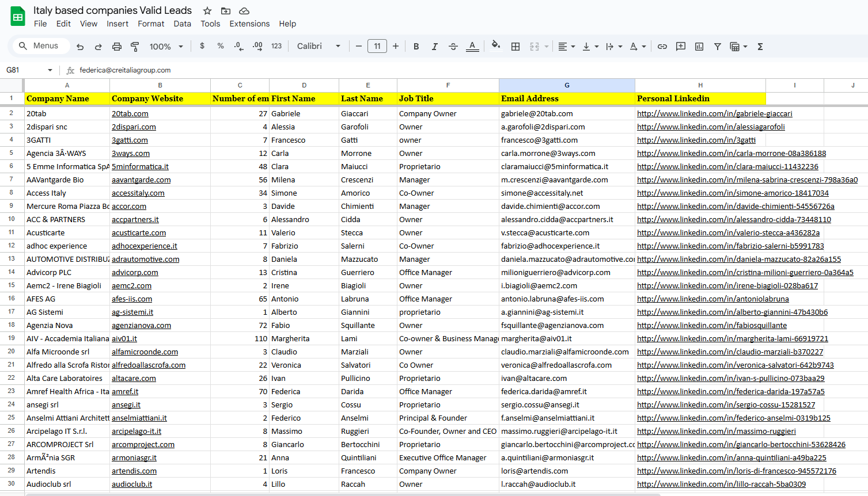Decrease decimal places

[239, 46]
